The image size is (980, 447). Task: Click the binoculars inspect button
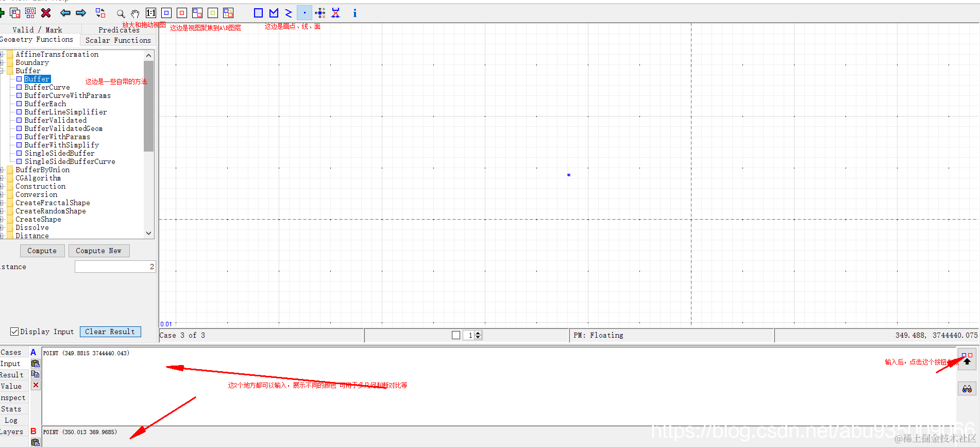967,389
